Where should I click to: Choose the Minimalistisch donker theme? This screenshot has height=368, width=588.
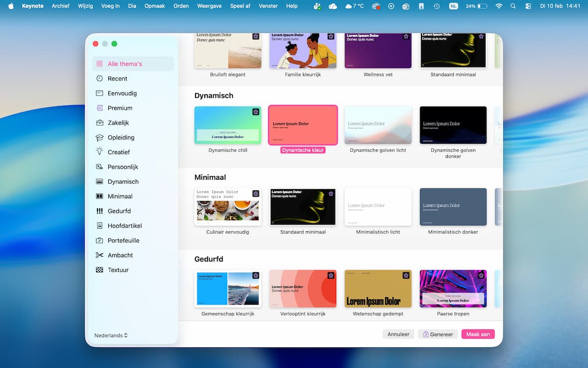pos(453,207)
